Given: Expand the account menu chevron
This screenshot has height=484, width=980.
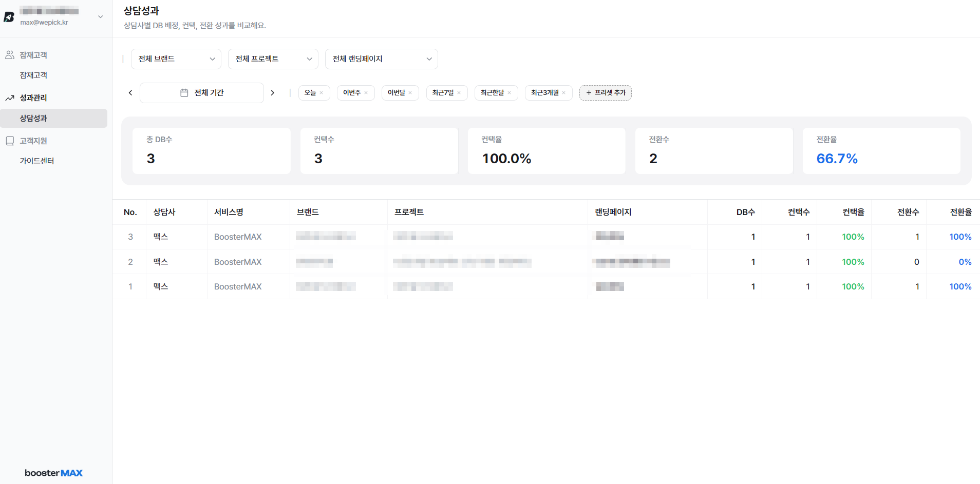Looking at the screenshot, I should point(101,17).
